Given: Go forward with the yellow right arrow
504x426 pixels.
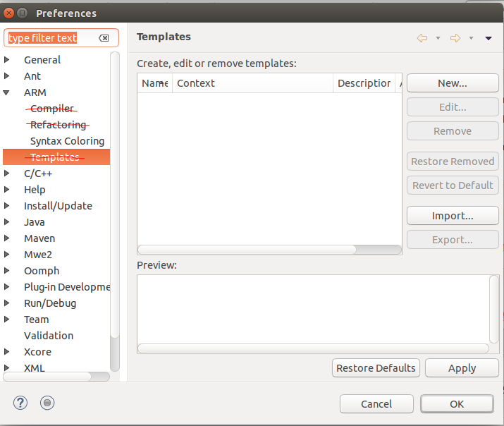Looking at the screenshot, I should 455,38.
